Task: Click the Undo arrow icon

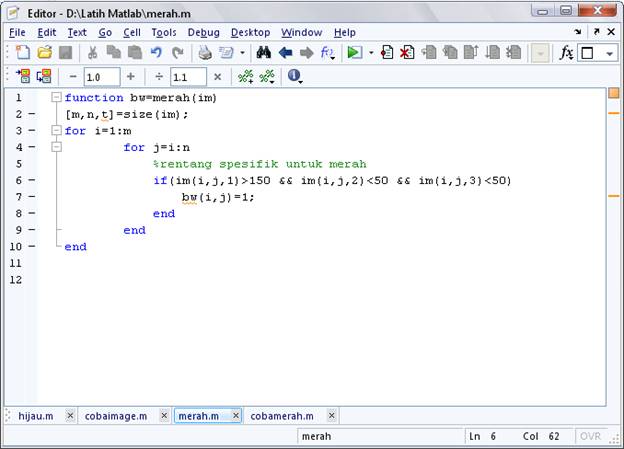Action: tap(156, 53)
